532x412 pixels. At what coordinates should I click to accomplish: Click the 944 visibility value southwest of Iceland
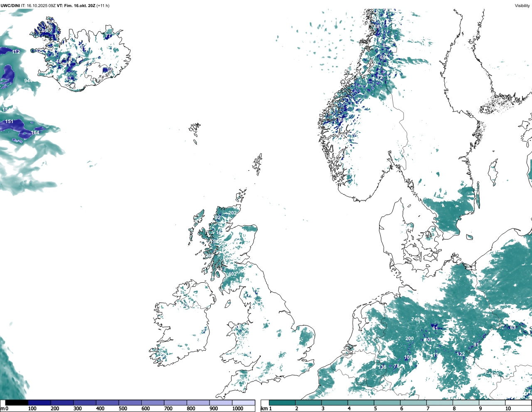point(28,81)
